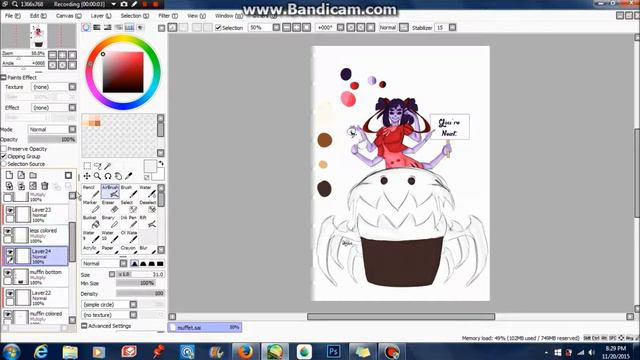Open the Filter menu
Image resolution: width=640 pixels, height=360 pixels.
pyautogui.click(x=168, y=16)
